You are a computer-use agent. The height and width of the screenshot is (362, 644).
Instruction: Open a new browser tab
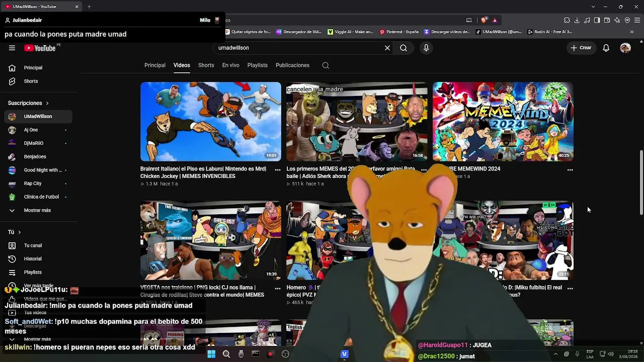pos(89,7)
